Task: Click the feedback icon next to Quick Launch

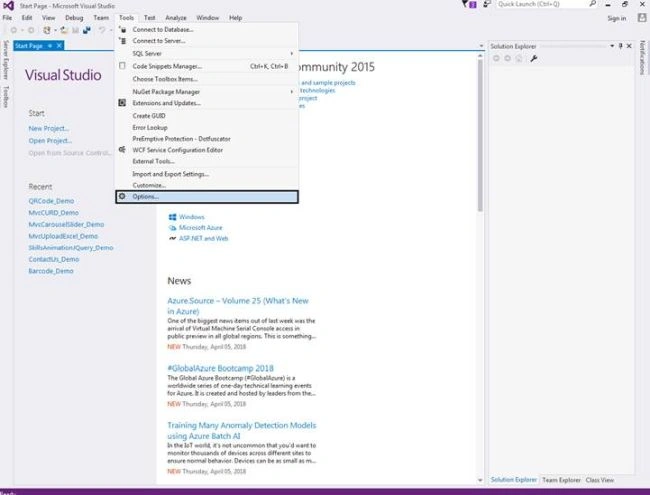Action: 487,4
